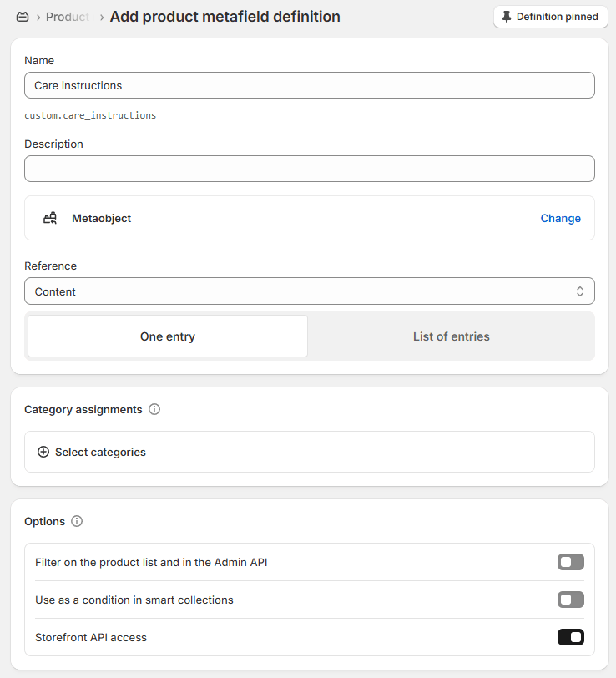Click the Name field containing Care instructions

click(x=309, y=85)
